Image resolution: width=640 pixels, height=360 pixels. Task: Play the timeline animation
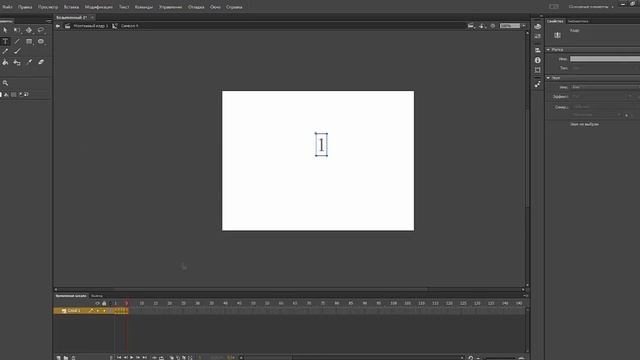coord(131,358)
